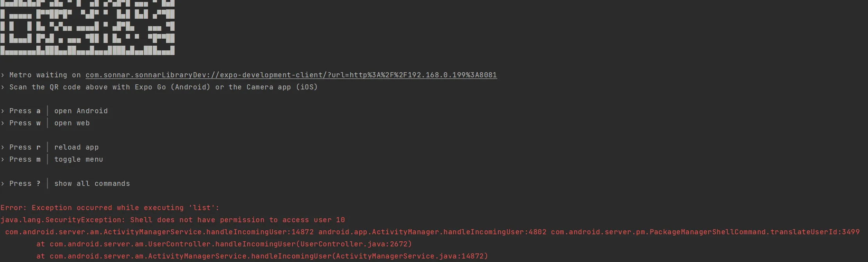This screenshot has height=262, width=868.
Task: Click the 'show all commands' text
Action: pos(92,184)
